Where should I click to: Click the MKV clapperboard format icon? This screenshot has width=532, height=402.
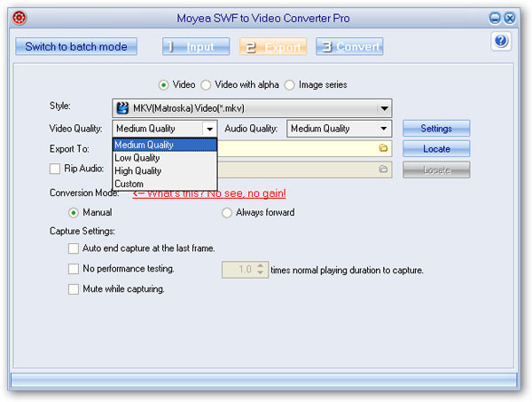122,108
